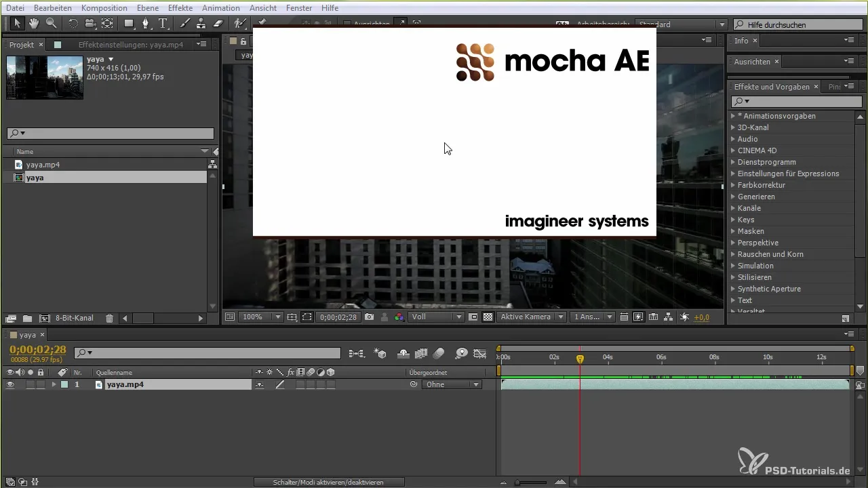This screenshot has width=868, height=488.
Task: Select the Unified Camera tool
Action: coord(90,24)
